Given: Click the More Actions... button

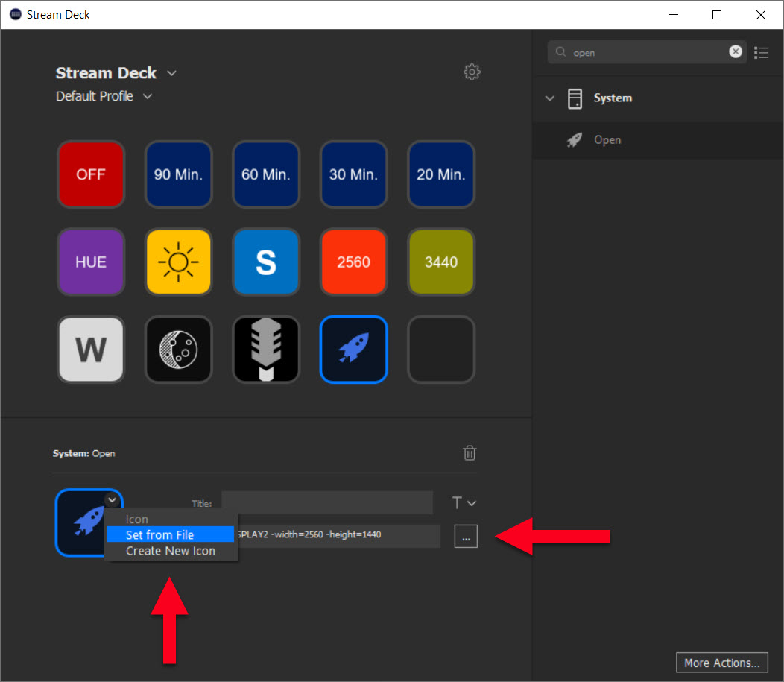Looking at the screenshot, I should coord(721,663).
